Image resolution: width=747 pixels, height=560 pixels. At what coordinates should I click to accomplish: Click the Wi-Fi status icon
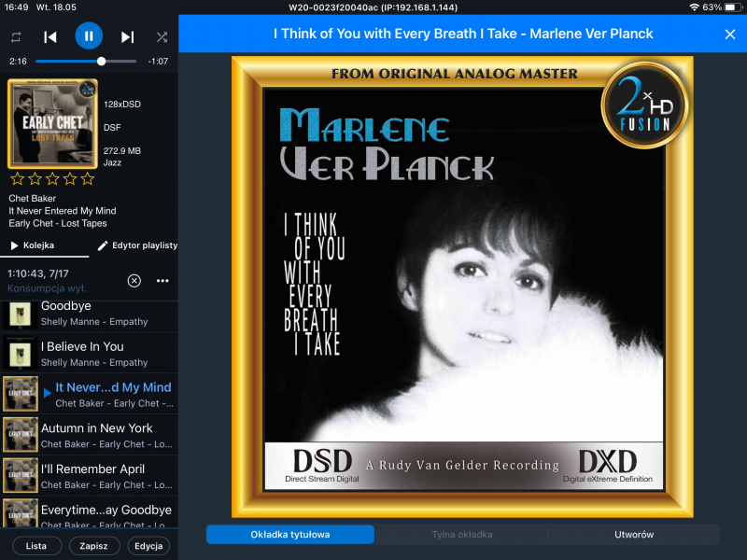(694, 7)
